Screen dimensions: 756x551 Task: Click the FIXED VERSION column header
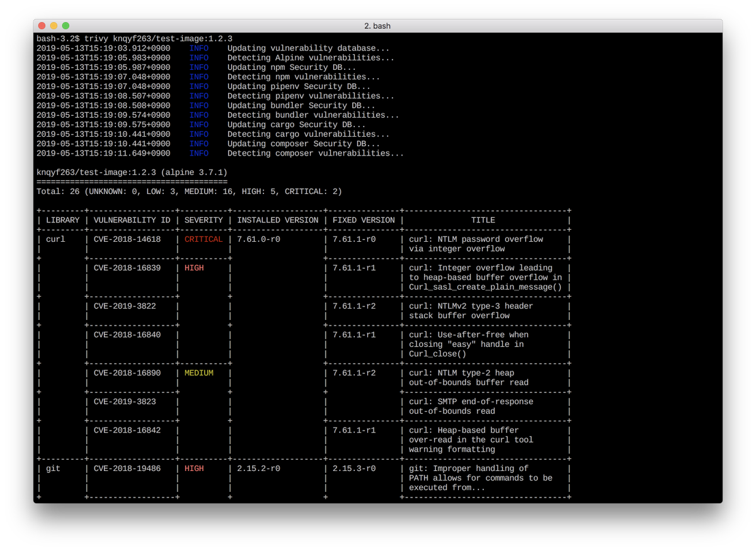pos(364,220)
